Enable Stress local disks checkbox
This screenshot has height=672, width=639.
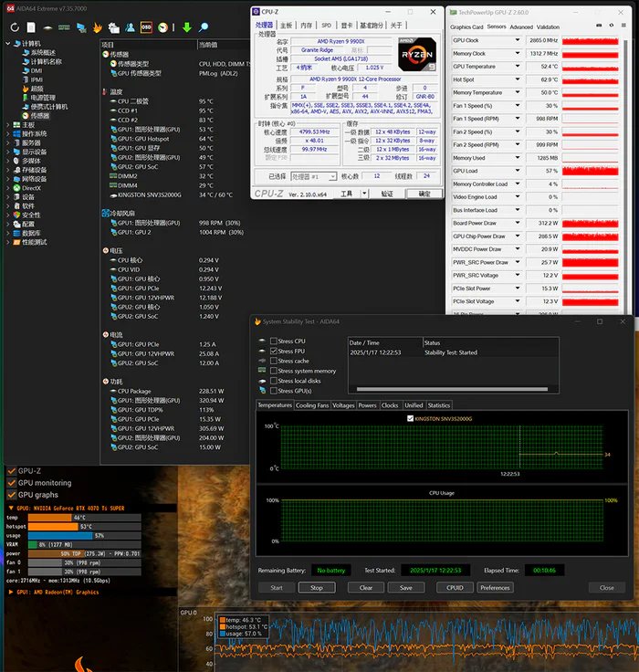tap(274, 381)
